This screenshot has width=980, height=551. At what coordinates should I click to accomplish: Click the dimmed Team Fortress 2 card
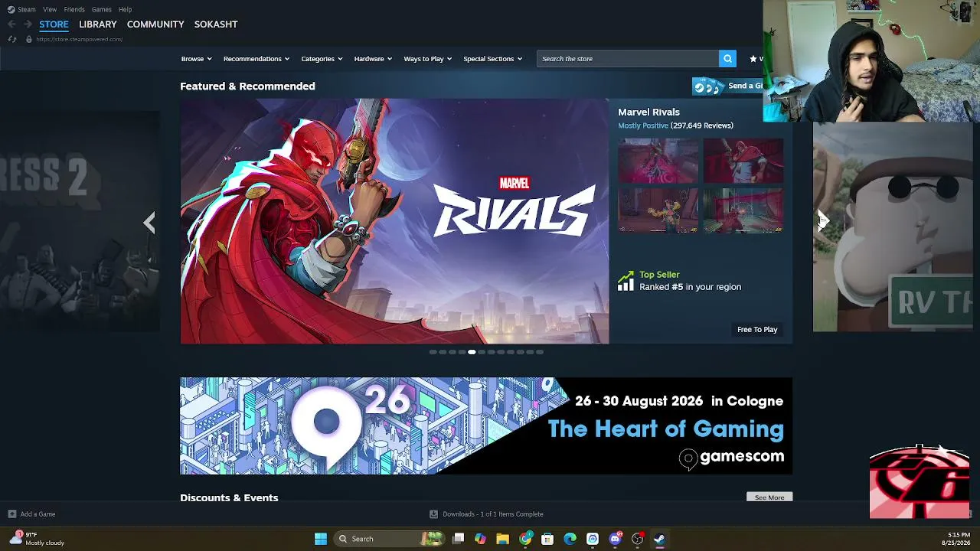[80, 221]
